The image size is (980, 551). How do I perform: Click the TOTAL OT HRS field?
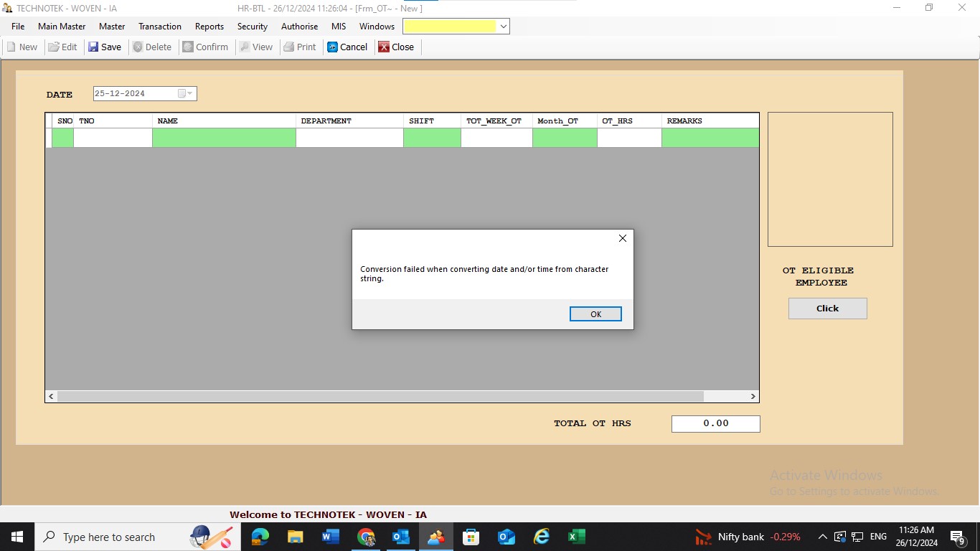coord(715,424)
